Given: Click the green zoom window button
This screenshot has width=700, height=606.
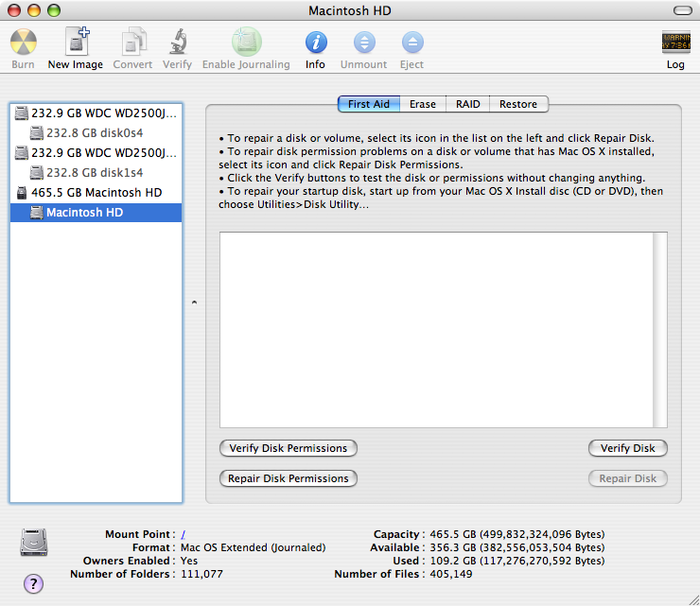Looking at the screenshot, I should coord(54,10).
